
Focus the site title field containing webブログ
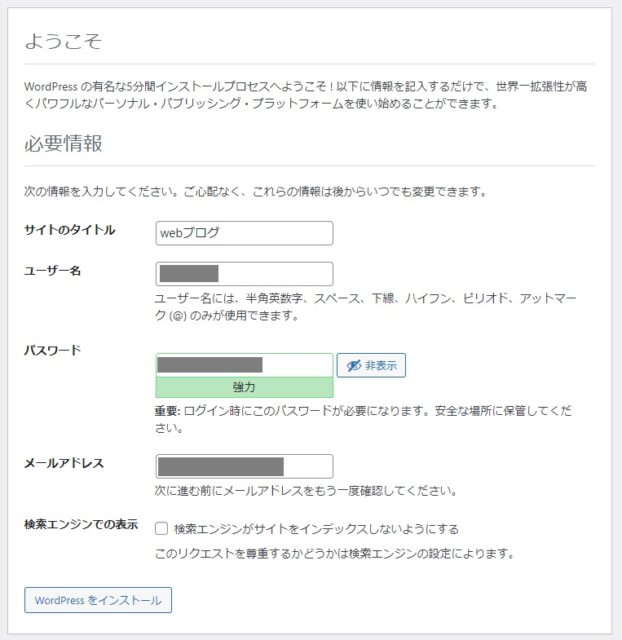244,233
